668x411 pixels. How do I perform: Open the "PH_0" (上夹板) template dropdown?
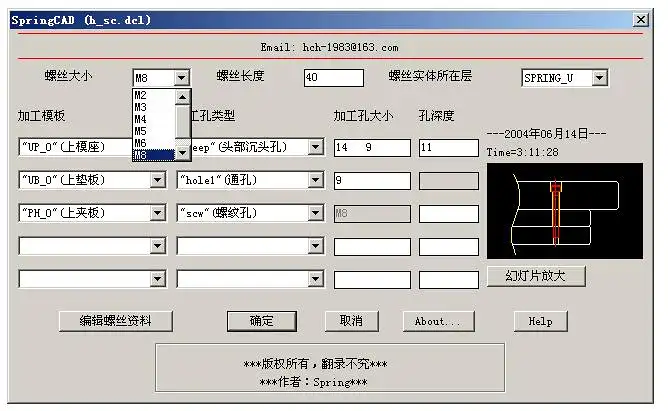point(158,213)
